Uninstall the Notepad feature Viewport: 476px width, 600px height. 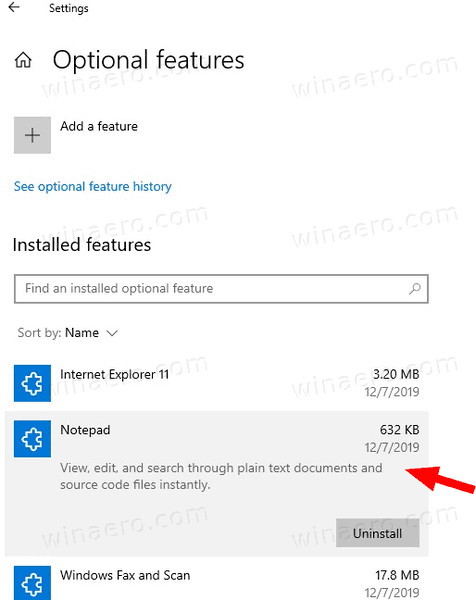tap(377, 533)
